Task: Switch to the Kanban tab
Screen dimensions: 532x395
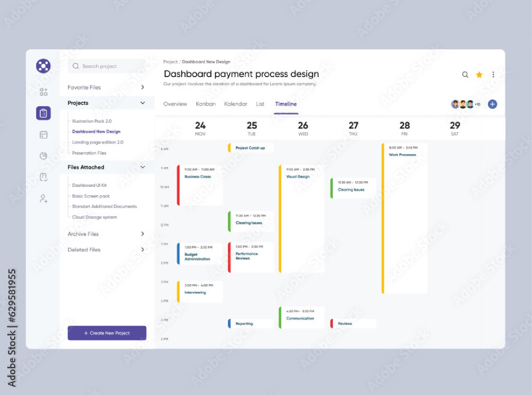Action: (206, 104)
